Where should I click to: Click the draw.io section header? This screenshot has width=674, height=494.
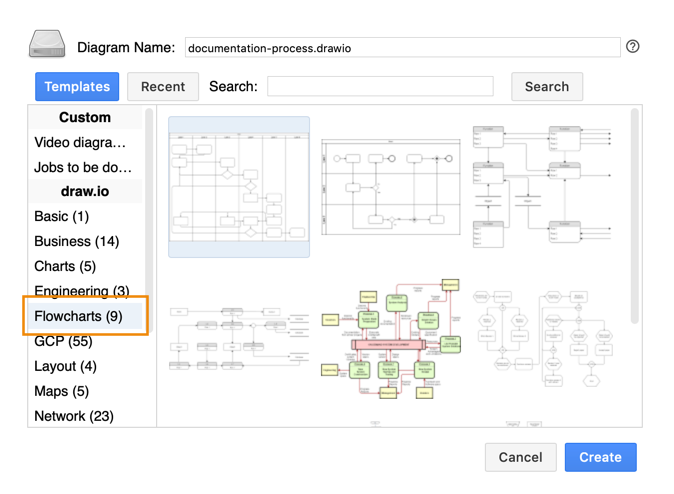pyautogui.click(x=85, y=191)
